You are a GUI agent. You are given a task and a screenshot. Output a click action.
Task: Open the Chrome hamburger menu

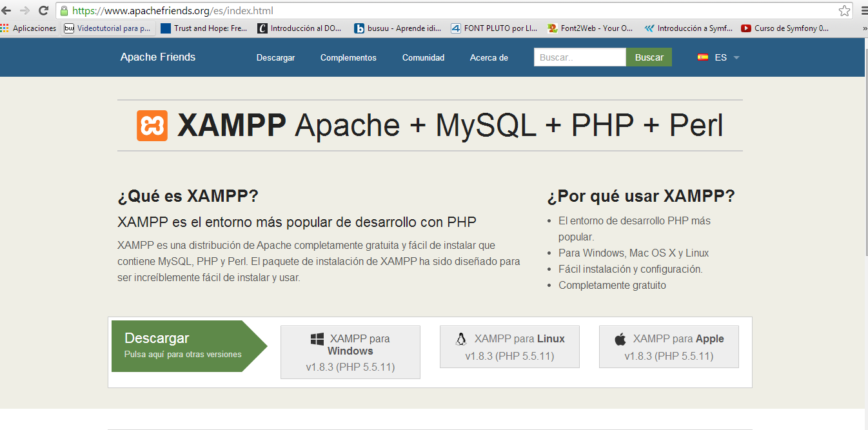[x=864, y=10]
